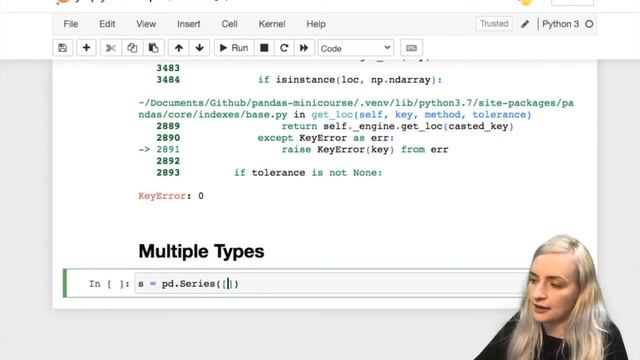The image size is (640, 360).
Task: Click the 'isinstance(loc, np.ndarray)' line
Action: [350, 80]
